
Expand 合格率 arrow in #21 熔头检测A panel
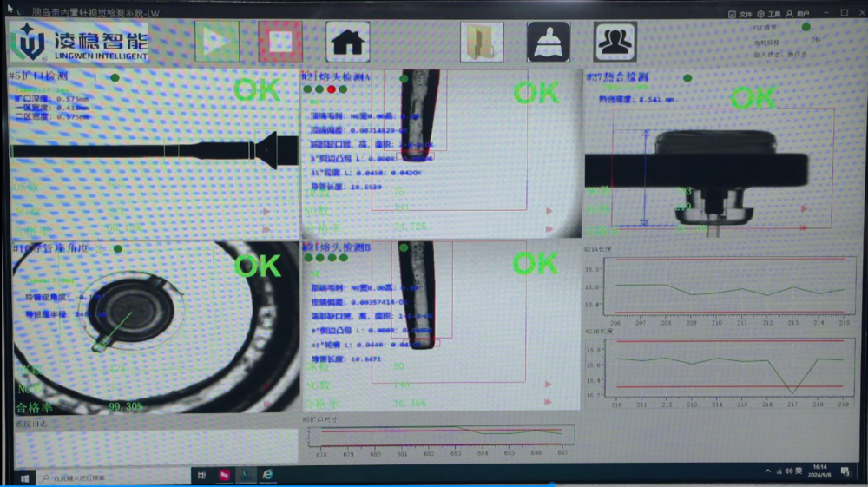549,228
